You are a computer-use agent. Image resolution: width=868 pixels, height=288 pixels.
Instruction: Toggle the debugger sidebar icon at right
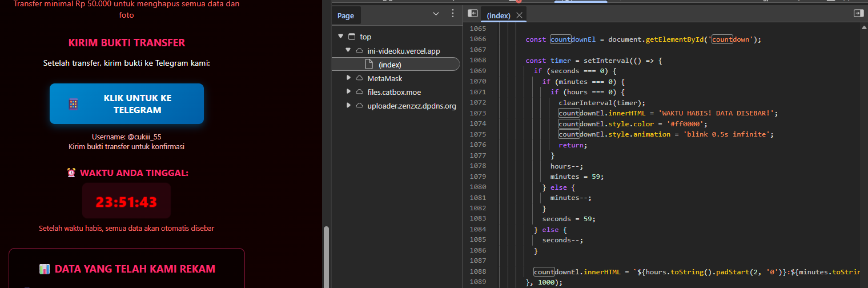(x=858, y=13)
